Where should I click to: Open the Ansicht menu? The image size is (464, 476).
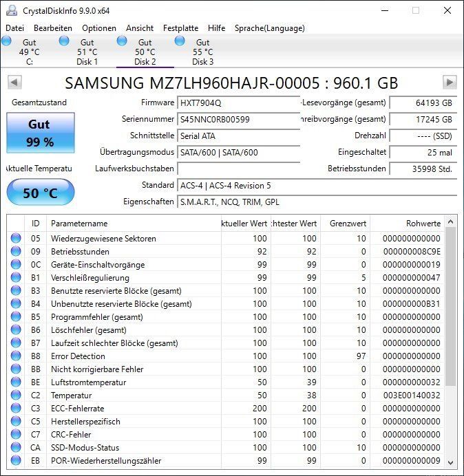140,28
